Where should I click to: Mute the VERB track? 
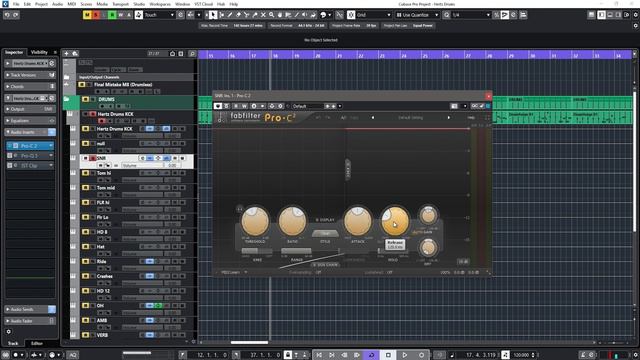(x=85, y=335)
